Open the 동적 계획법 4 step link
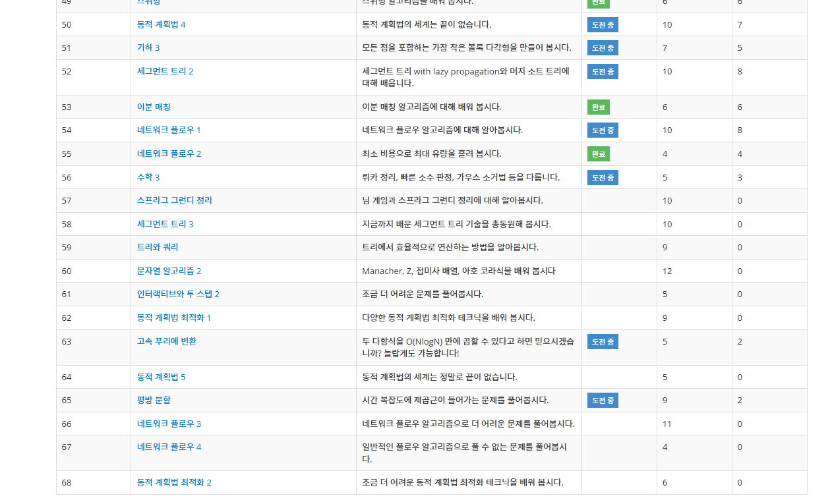Image resolution: width=832 pixels, height=504 pixels. 161,24
